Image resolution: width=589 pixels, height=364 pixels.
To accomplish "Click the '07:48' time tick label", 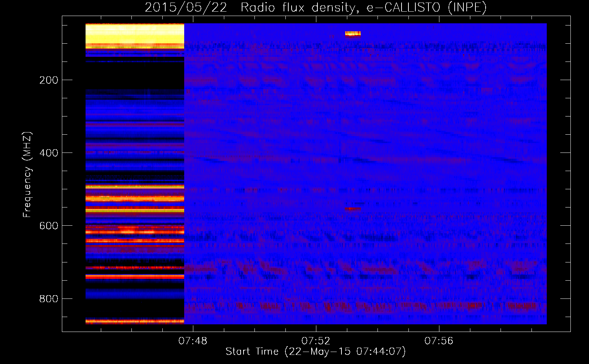I will 193,341.
